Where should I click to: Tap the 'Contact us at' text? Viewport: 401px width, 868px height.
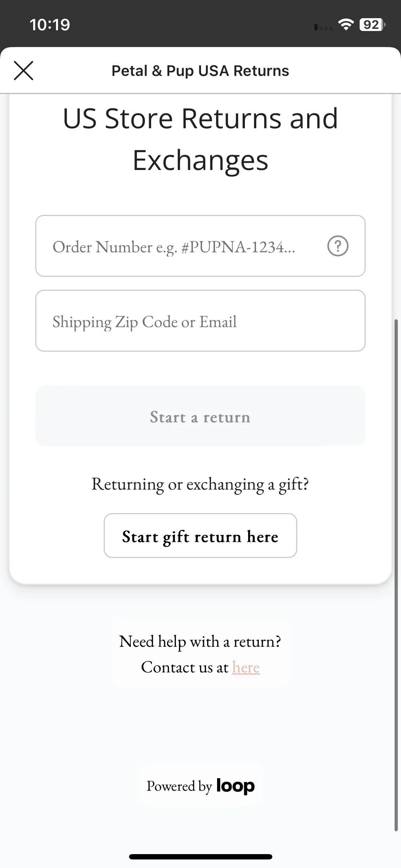tap(185, 667)
